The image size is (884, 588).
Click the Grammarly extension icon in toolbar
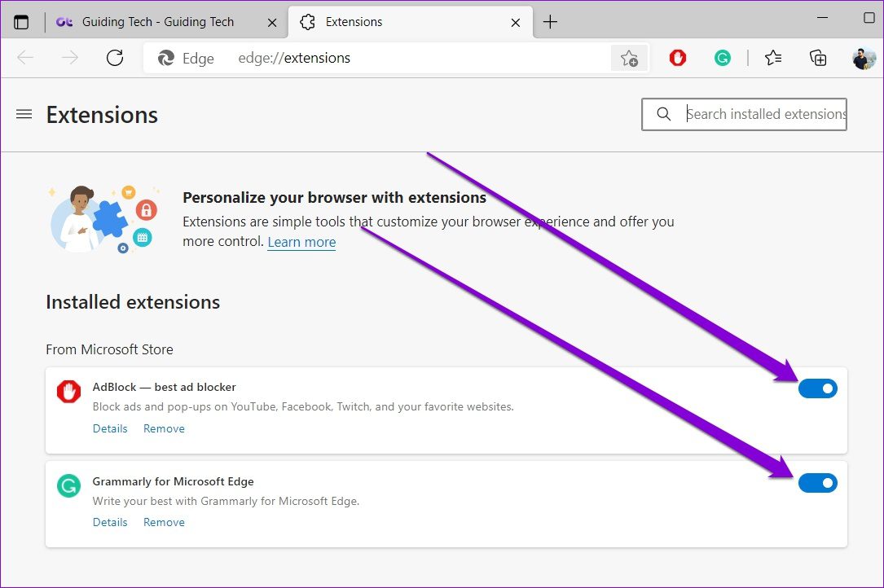tap(722, 58)
